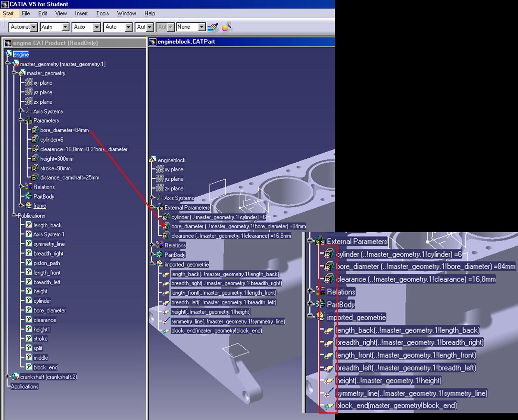Viewport: 518px width, 420px height.
Task: Collapse the Publications node
Action: [x=14, y=215]
